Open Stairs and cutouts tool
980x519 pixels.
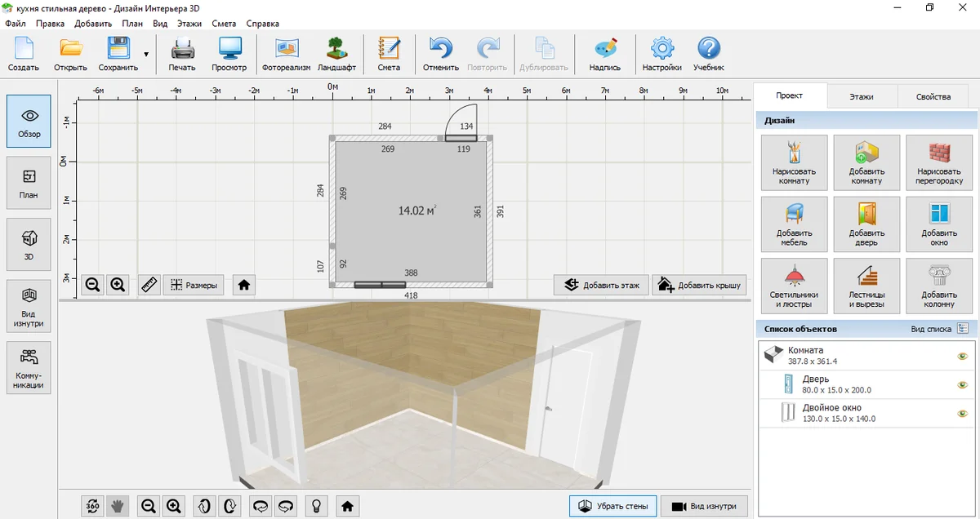point(866,286)
